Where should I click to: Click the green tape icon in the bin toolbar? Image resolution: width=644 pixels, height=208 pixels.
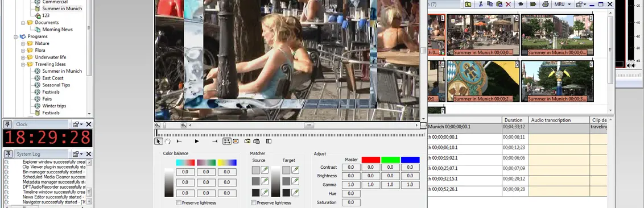click(x=533, y=4)
